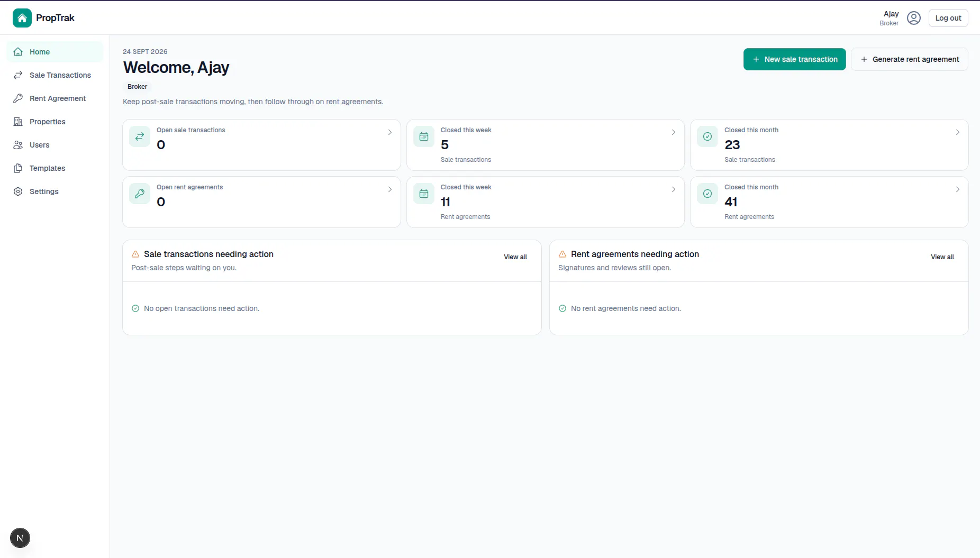The height and width of the screenshot is (558, 980).
Task: Click New sale transaction button
Action: point(794,59)
